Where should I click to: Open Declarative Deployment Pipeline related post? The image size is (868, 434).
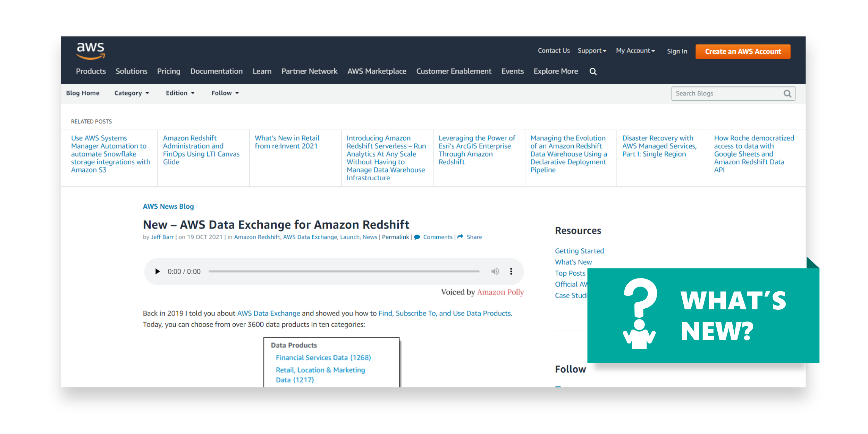(568, 154)
